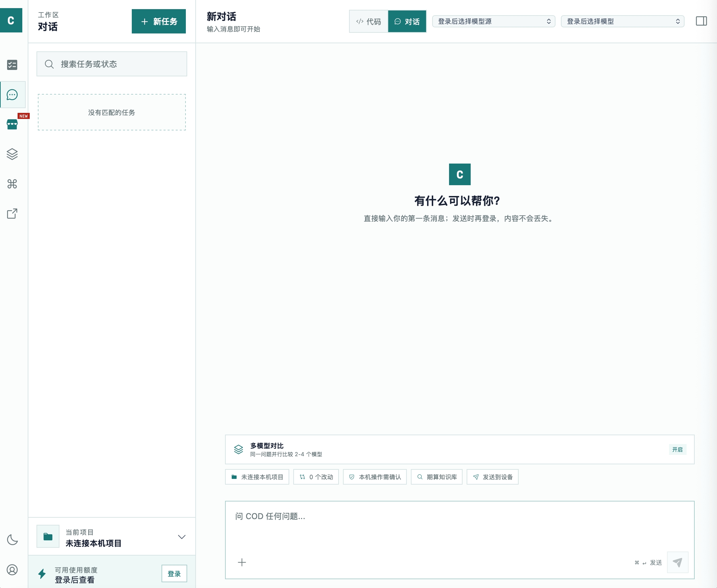
Task: Open the 登录后选择模型 dropdown
Action: (622, 21)
